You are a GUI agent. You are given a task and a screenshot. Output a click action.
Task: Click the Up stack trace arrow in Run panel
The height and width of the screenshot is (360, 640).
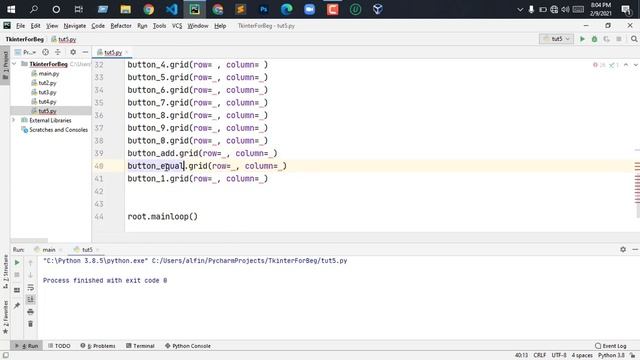coord(30,263)
